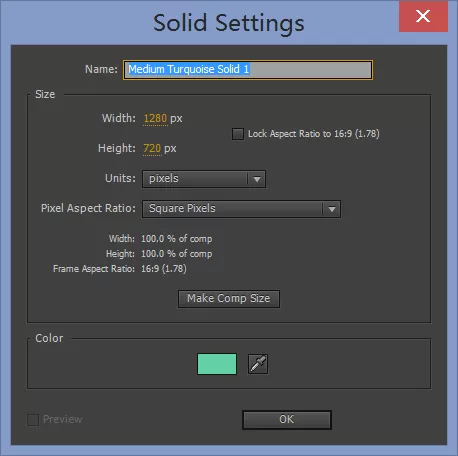
Task: Open the Units dropdown showing pixels
Action: (x=204, y=179)
